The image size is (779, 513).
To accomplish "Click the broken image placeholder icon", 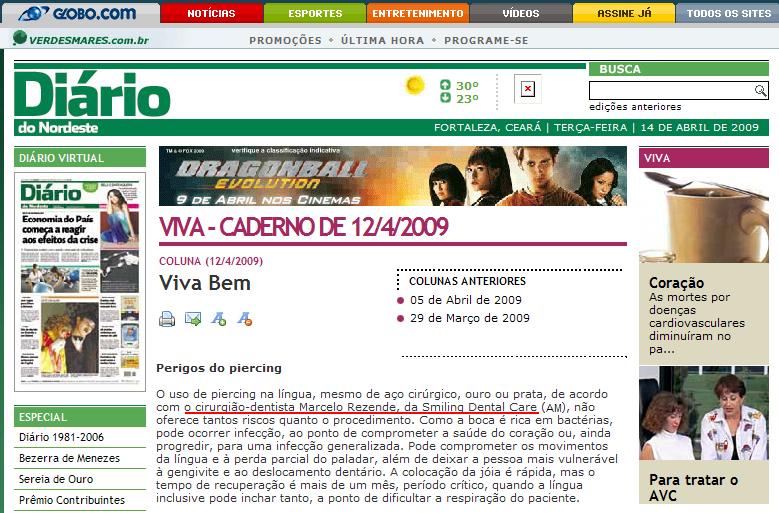I will pos(528,89).
